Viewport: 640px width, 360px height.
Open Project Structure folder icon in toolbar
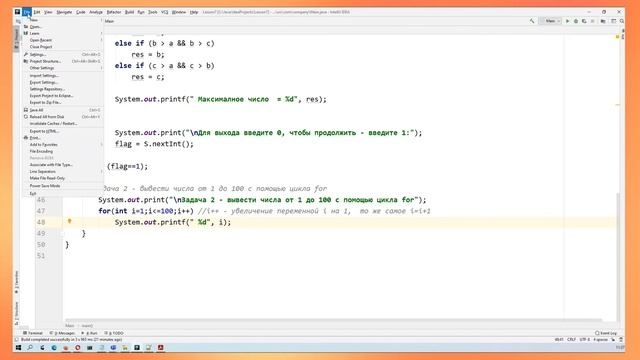(x=603, y=21)
